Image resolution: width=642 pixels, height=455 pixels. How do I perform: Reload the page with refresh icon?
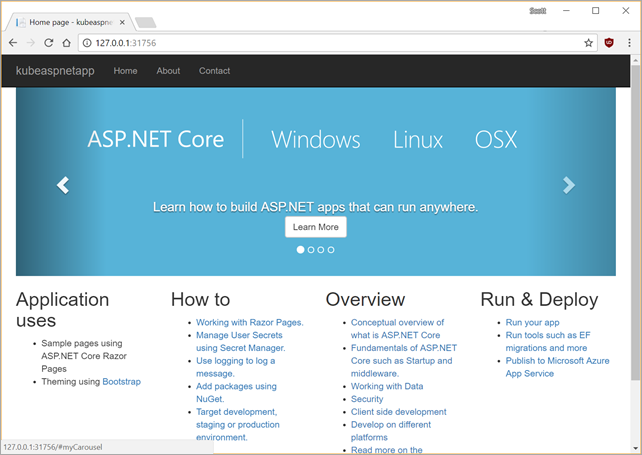tap(48, 43)
